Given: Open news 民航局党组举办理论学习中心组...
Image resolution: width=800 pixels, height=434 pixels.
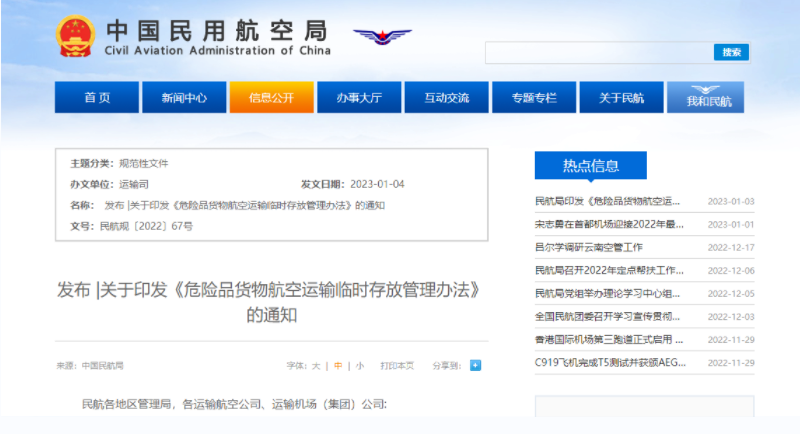Looking at the screenshot, I should [607, 294].
